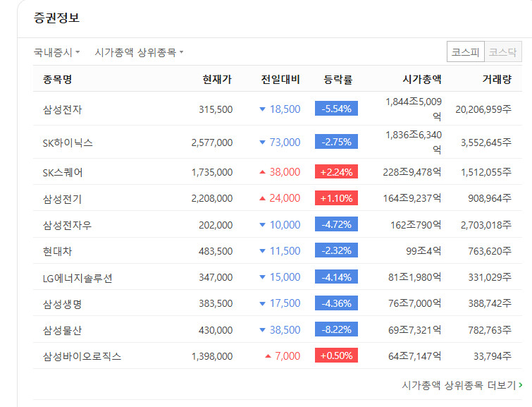Open the 삼성전기 stock link
This screenshot has width=532, height=407.
tap(63, 199)
